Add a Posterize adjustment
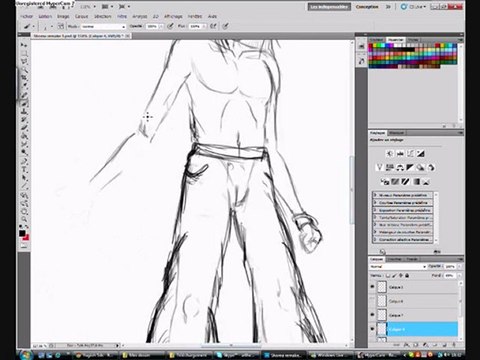Image resolution: width=480 pixels, height=360 pixels. coord(395,182)
